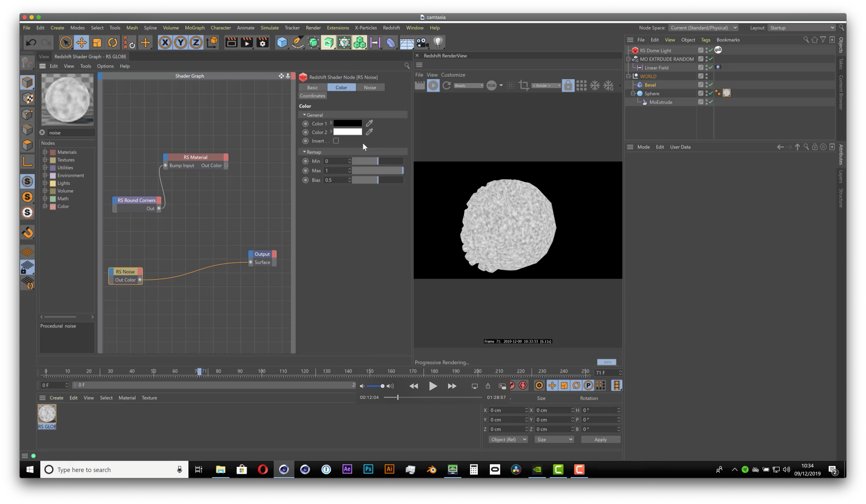Select the Rotate tool
Screen dimensions: 866x504
[112, 43]
